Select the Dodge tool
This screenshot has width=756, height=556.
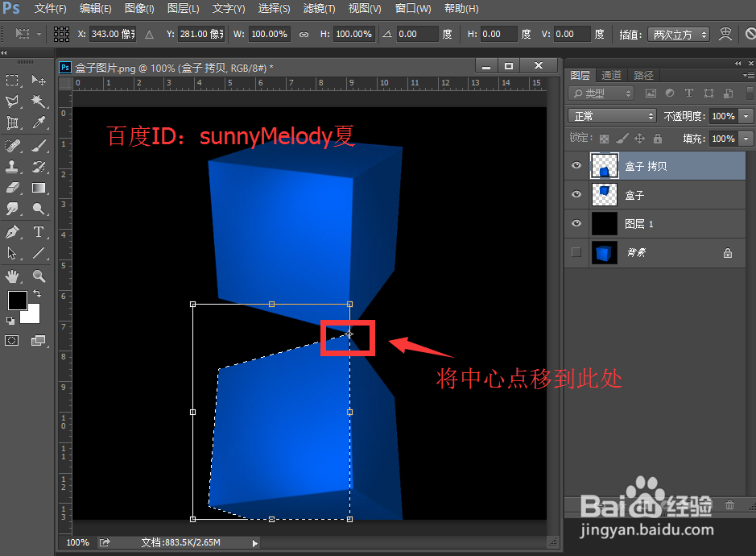point(39,209)
